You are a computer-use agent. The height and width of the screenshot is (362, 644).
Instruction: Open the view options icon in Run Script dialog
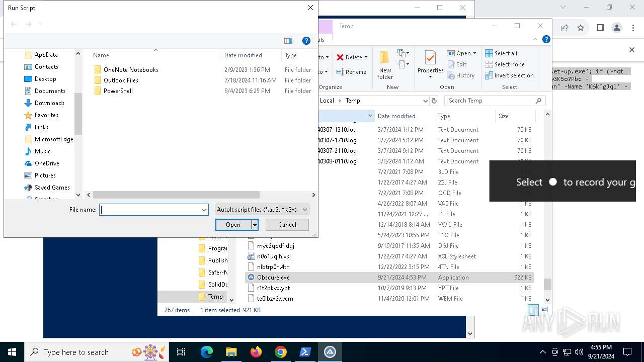288,41
